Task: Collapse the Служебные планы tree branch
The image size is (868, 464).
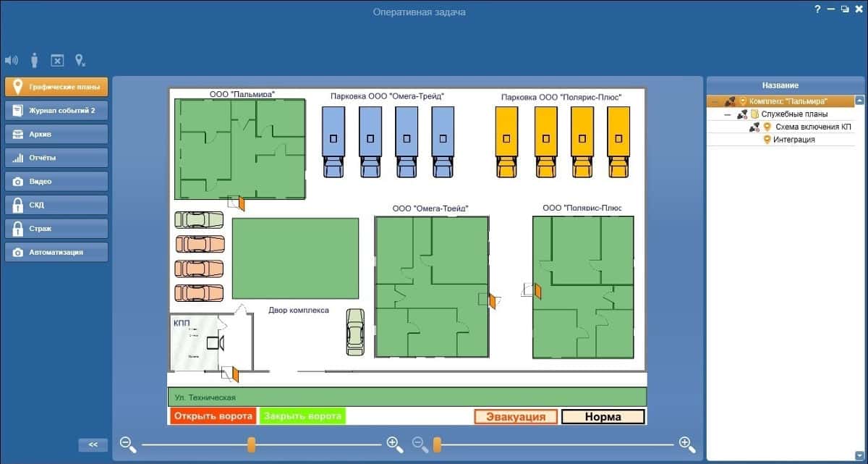Action: 728,114
